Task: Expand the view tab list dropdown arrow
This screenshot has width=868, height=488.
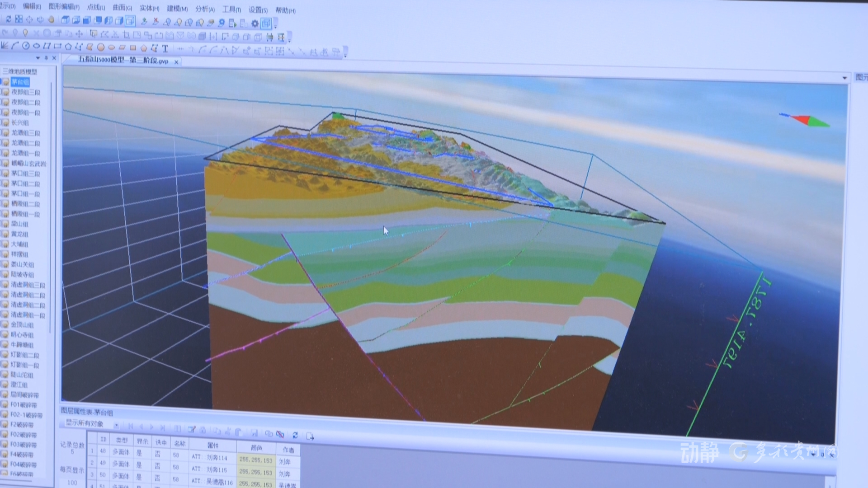Action: click(844, 78)
